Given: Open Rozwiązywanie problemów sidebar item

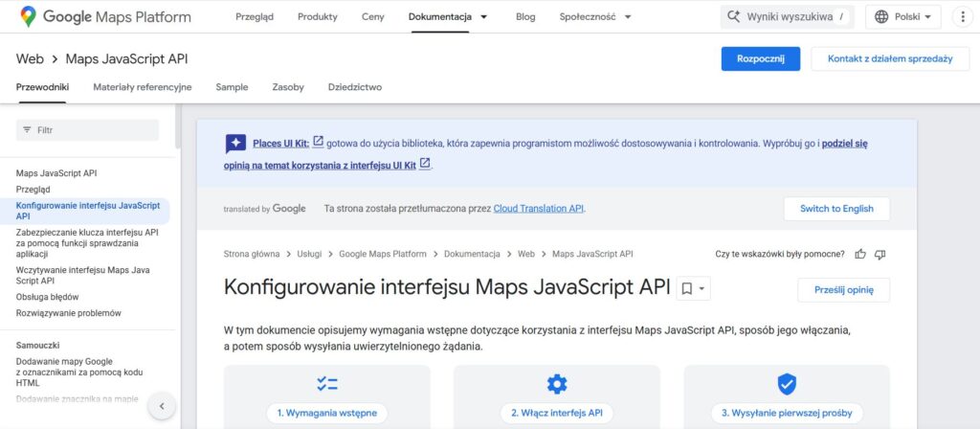Looking at the screenshot, I should pyautogui.click(x=69, y=313).
